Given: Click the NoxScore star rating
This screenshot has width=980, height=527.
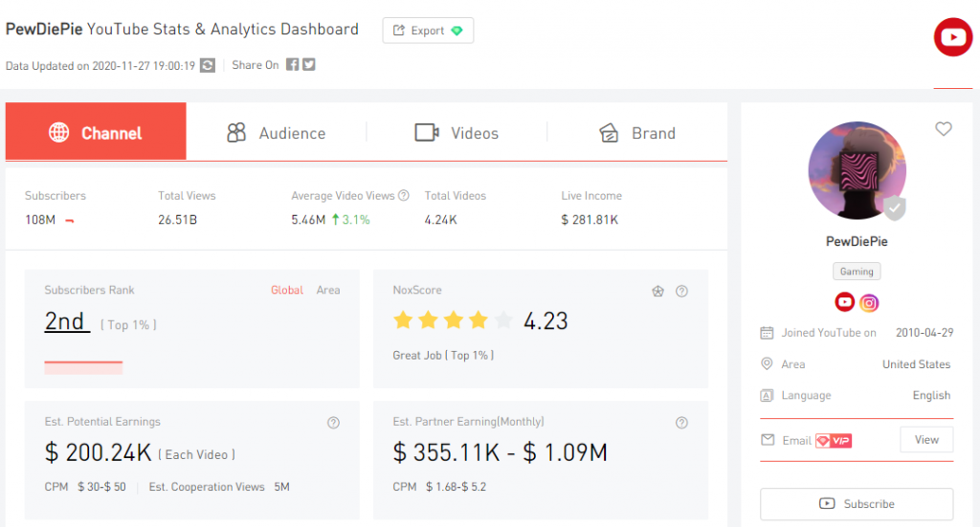Looking at the screenshot, I should coord(453,321).
